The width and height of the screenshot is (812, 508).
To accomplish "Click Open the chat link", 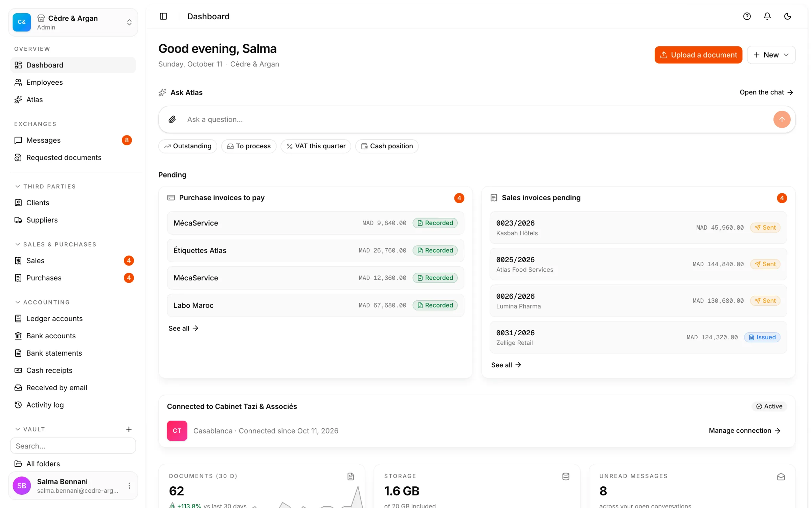I will [766, 92].
